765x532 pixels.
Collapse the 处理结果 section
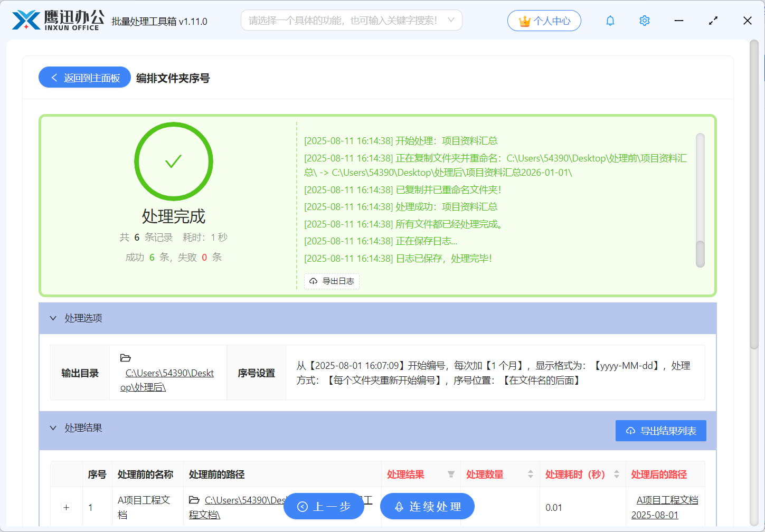click(x=53, y=428)
